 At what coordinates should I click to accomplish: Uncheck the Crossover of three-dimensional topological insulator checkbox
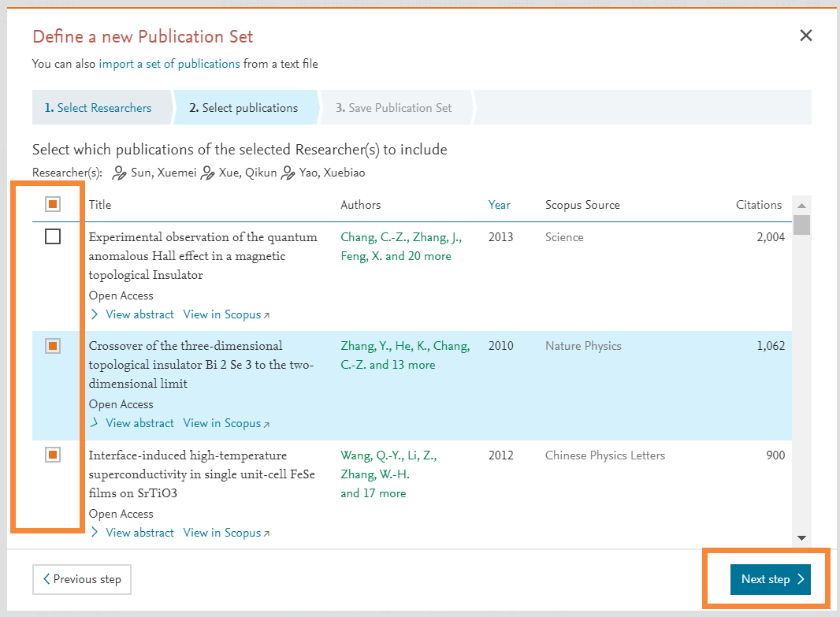[53, 346]
